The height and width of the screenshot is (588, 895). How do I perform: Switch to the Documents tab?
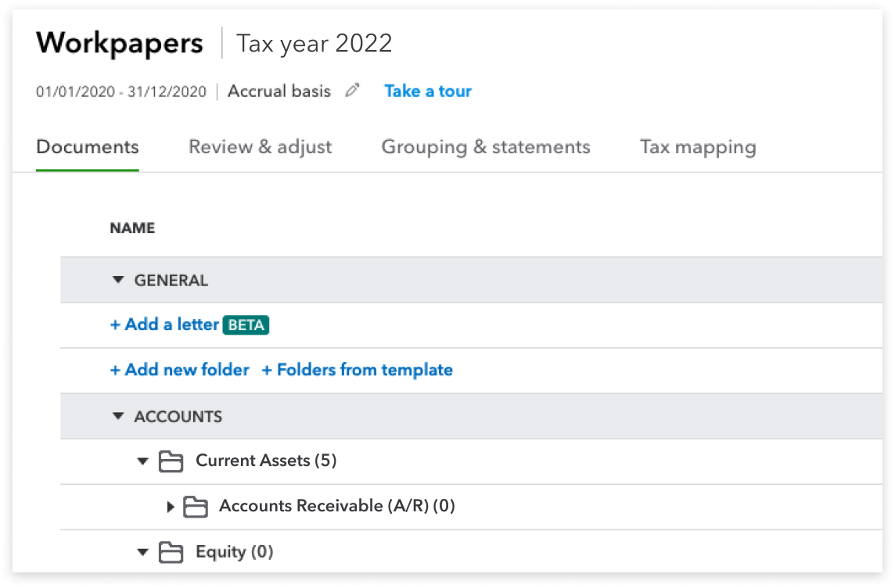88,147
